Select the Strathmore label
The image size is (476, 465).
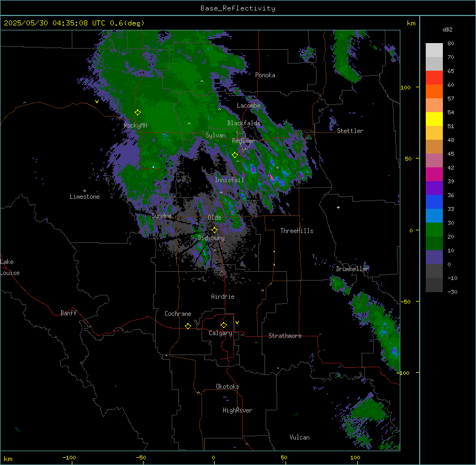click(285, 336)
